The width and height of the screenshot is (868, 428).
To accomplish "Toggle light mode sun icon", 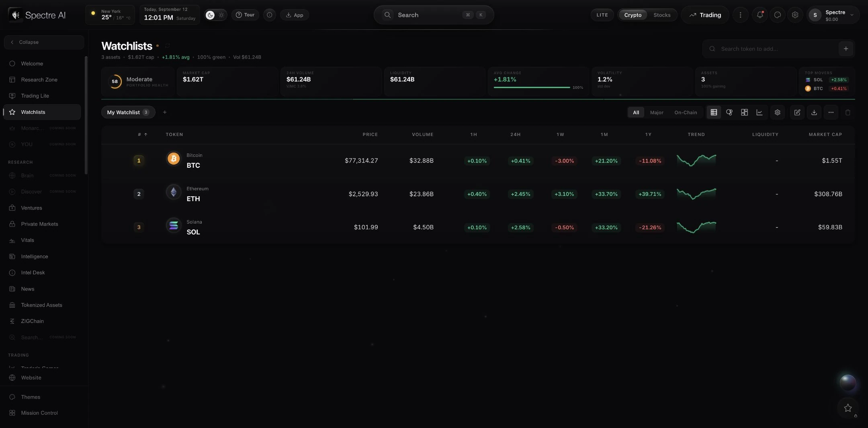I will [x=221, y=15].
